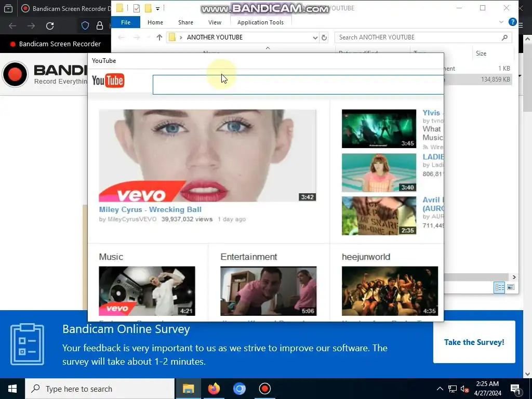Open the Home ribbon tab in File Explorer
532x399 pixels.
[155, 22]
